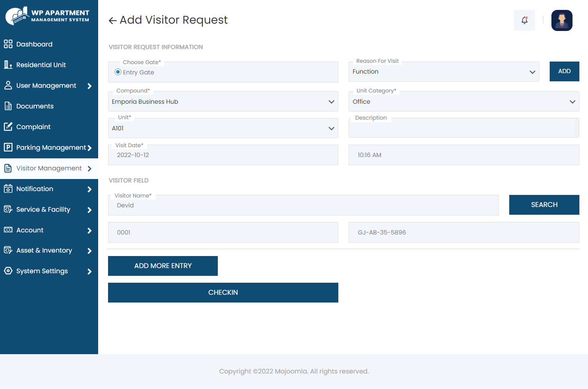Click the vehicle number field GJ-AB-35-5896
Screen dimensions: 588x389
tap(464, 232)
